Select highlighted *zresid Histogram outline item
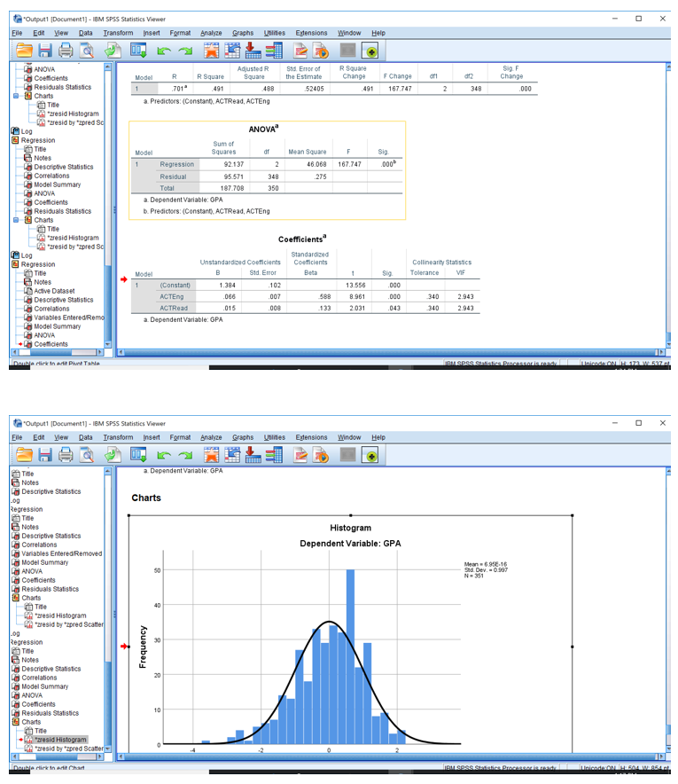Image resolution: width=678 pixels, height=784 pixels. [x=60, y=740]
